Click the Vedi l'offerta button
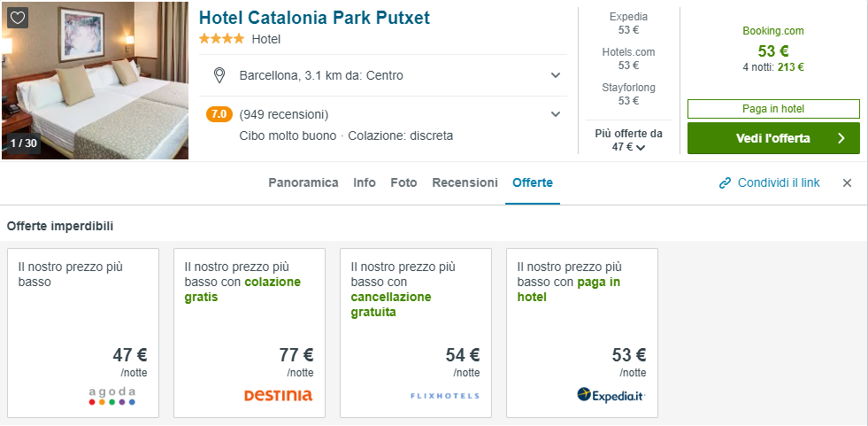This screenshot has width=868, height=426. (773, 138)
